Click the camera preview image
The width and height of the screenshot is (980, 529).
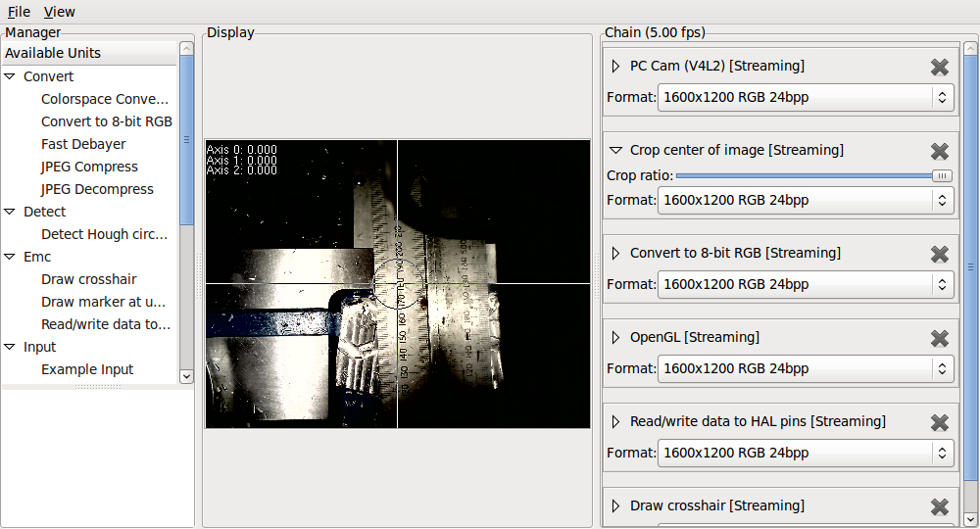398,283
